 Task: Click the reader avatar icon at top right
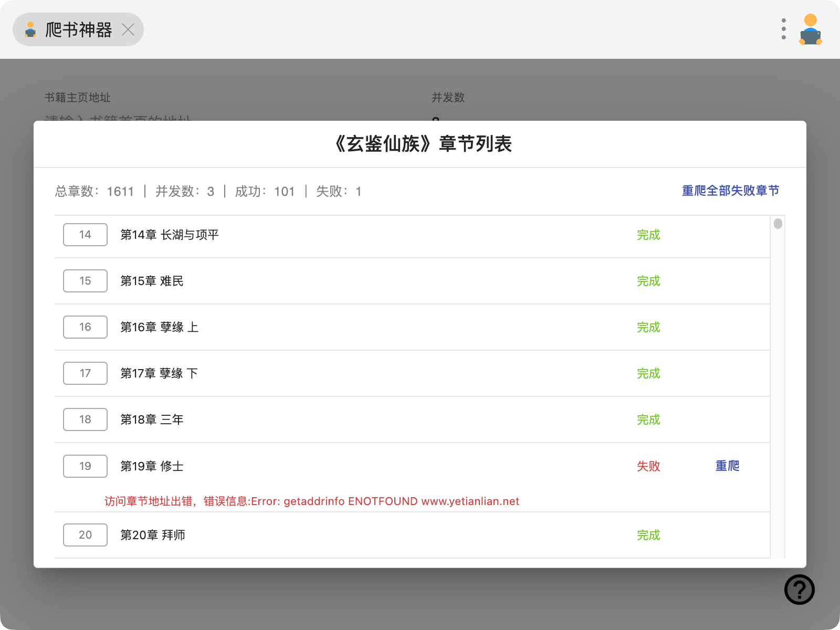811,29
